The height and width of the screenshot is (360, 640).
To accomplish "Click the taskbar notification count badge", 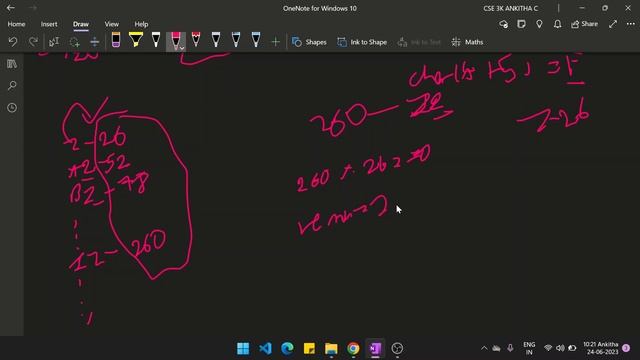I will coord(626,348).
